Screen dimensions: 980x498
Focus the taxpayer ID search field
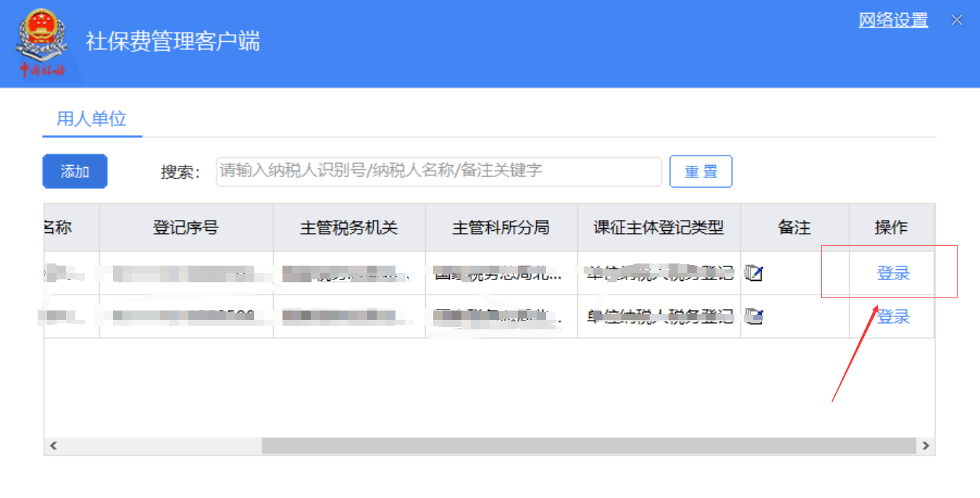click(x=438, y=172)
